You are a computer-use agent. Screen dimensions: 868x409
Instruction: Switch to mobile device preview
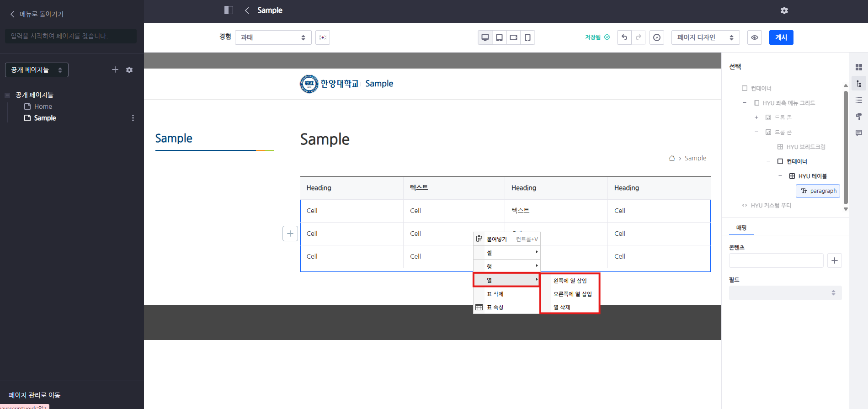click(x=527, y=37)
